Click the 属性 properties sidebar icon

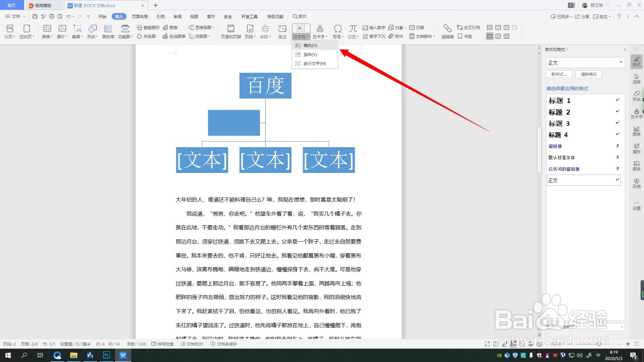636,148
